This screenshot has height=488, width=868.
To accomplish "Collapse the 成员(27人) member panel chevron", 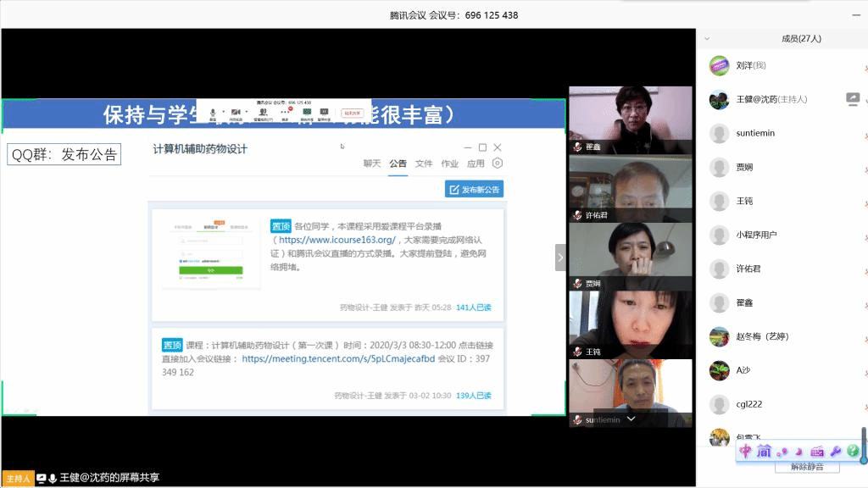I will point(707,39).
